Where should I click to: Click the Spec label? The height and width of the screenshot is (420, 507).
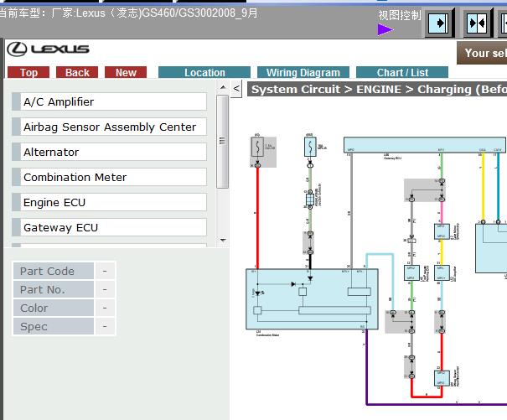click(54, 326)
